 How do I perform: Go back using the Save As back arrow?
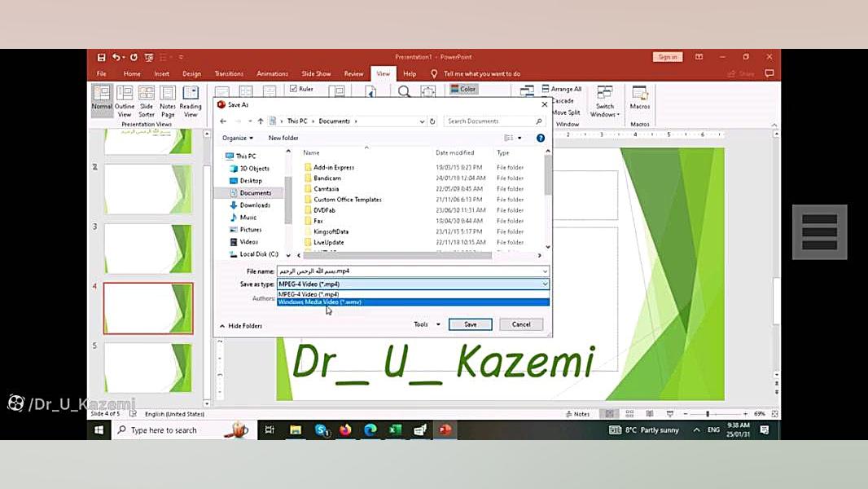click(223, 121)
